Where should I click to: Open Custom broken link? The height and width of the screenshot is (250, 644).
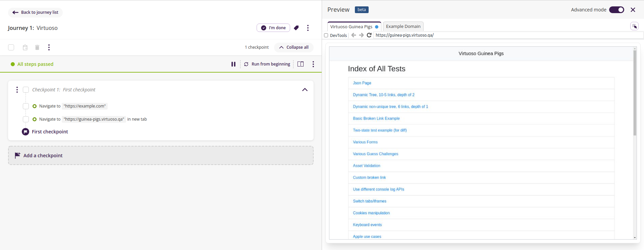pyautogui.click(x=369, y=177)
